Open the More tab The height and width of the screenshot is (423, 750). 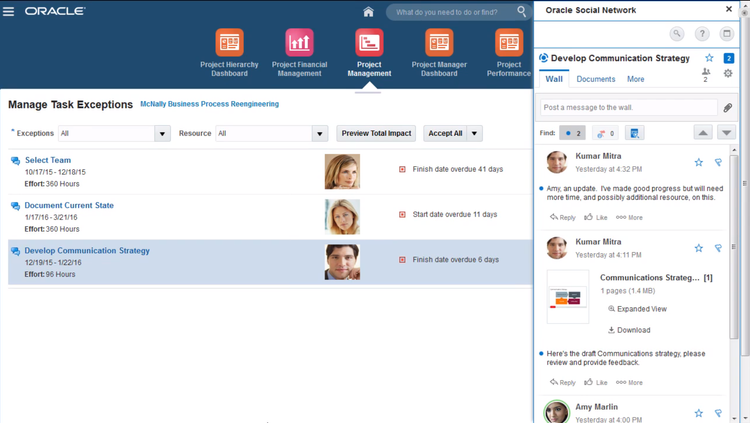[x=636, y=79]
